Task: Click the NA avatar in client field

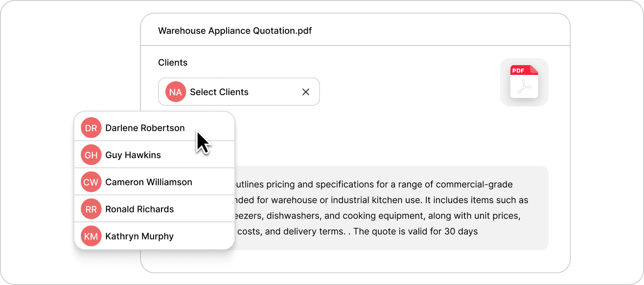Action: point(176,92)
